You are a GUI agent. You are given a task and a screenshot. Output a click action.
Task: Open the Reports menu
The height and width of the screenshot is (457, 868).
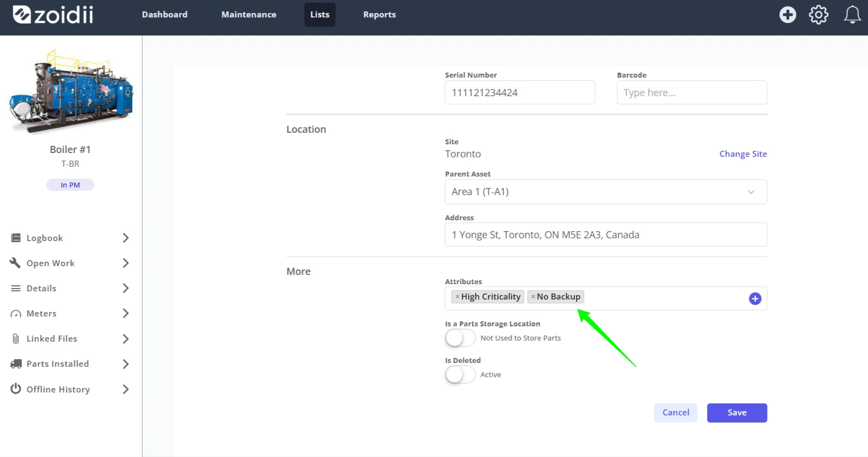tap(379, 15)
